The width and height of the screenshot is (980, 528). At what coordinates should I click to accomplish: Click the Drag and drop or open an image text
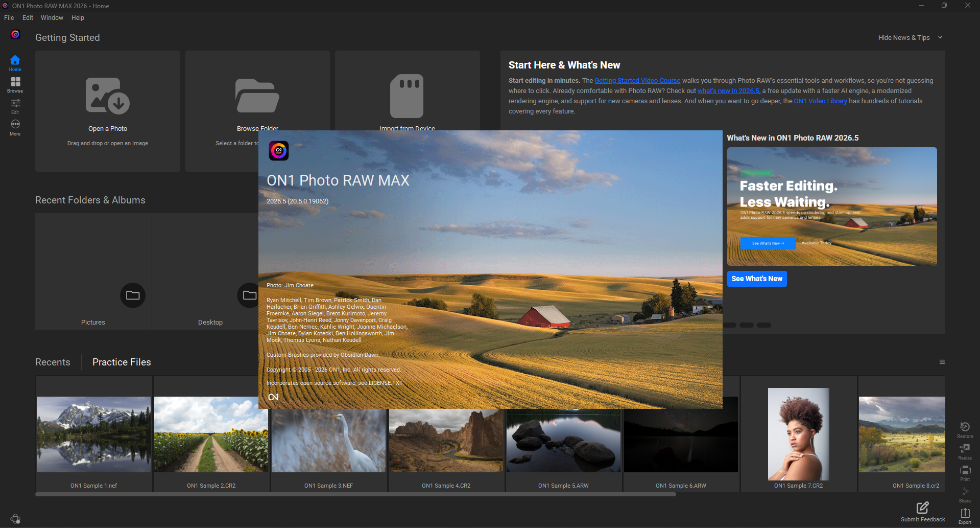point(108,144)
